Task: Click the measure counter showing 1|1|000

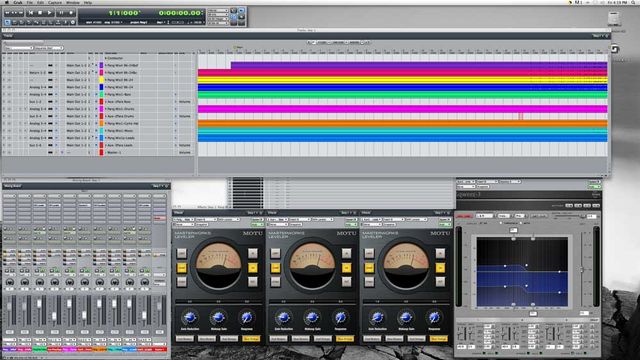Action: (124, 13)
